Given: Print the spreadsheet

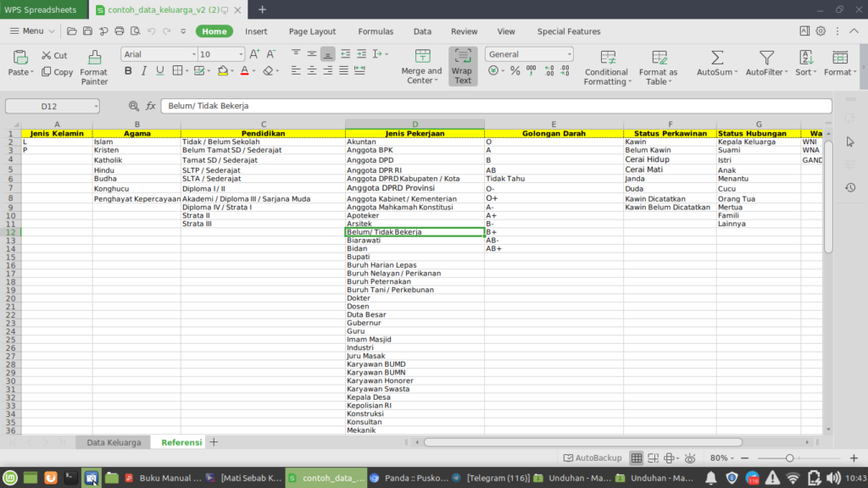Looking at the screenshot, I should coord(119,31).
